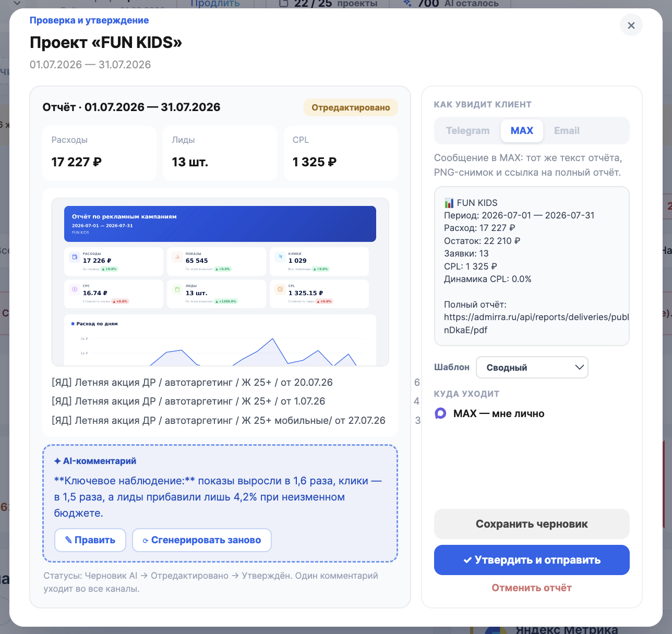Close the FUN KIDS review dialog

631,25
